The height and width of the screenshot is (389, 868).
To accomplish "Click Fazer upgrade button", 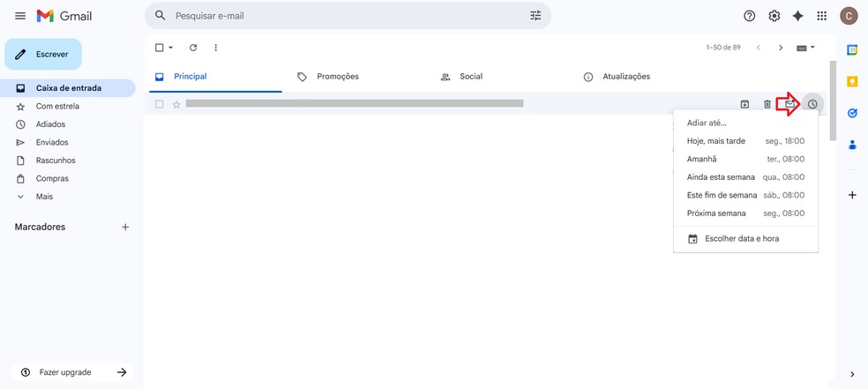I will coord(72,372).
